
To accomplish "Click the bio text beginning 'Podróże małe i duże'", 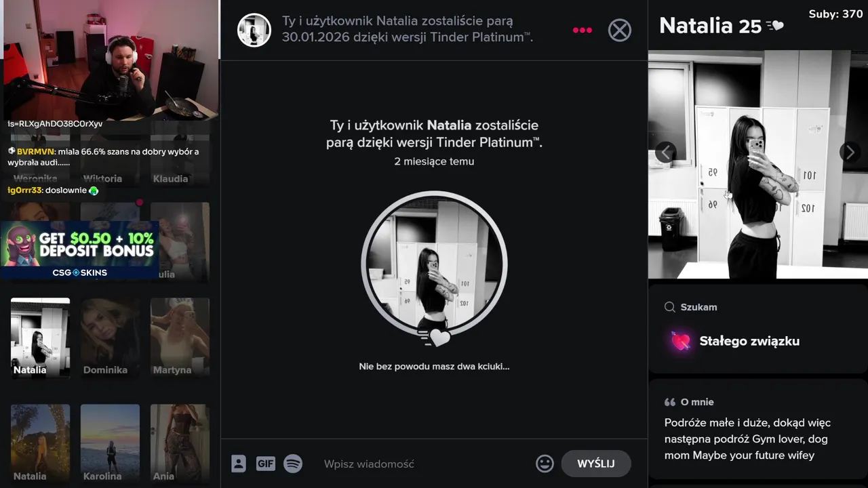I will 747,439.
